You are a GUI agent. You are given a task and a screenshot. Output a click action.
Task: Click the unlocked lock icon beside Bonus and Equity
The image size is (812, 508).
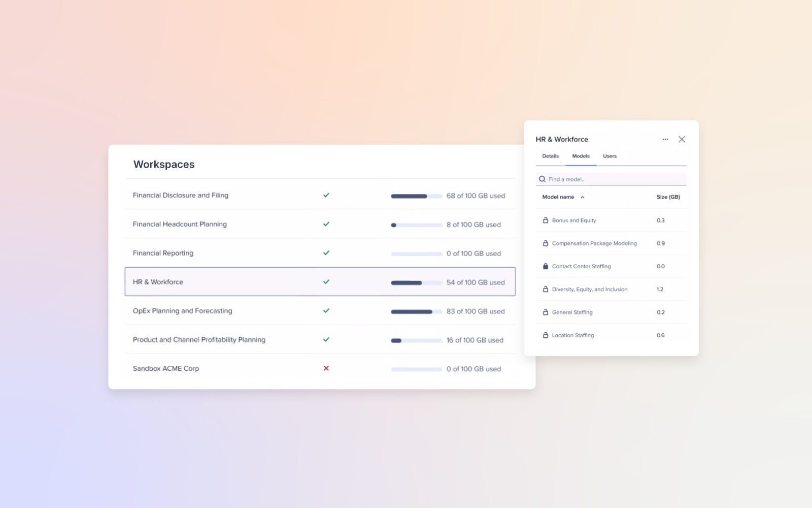pyautogui.click(x=545, y=220)
